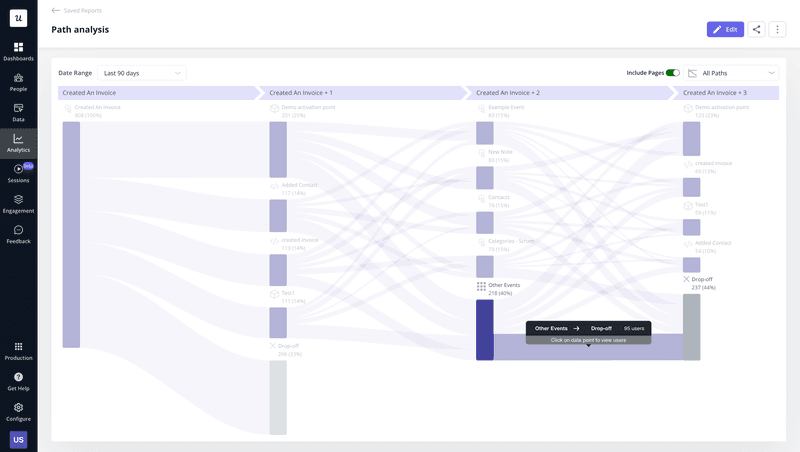Select the Added Contact bar in step +3
Screen dimensions: 800x452
pos(691,265)
